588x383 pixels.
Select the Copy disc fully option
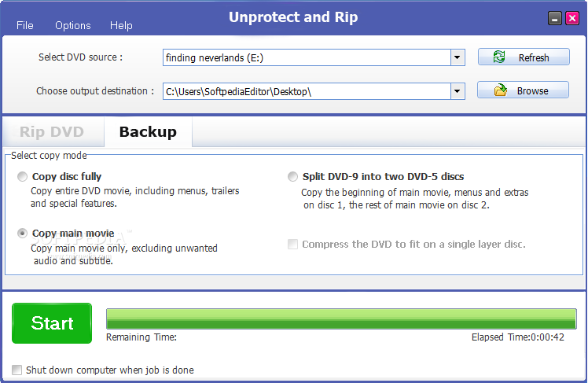(x=23, y=177)
